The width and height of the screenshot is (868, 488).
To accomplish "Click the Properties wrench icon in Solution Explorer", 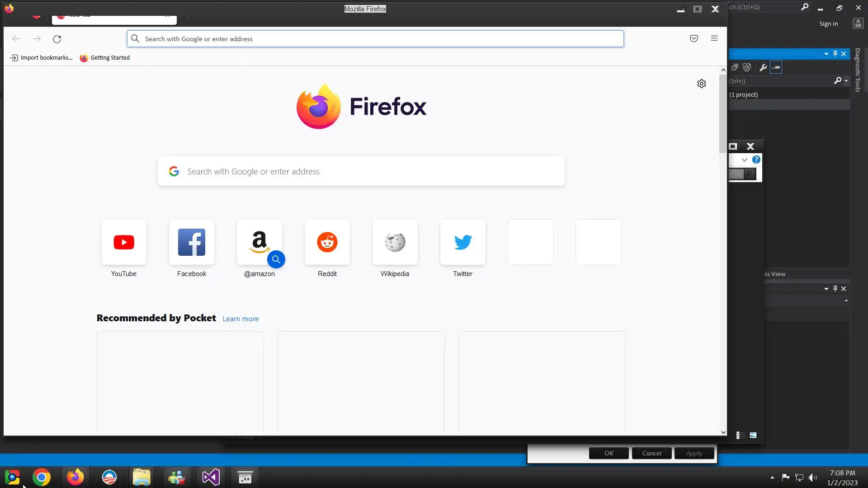I will [763, 67].
